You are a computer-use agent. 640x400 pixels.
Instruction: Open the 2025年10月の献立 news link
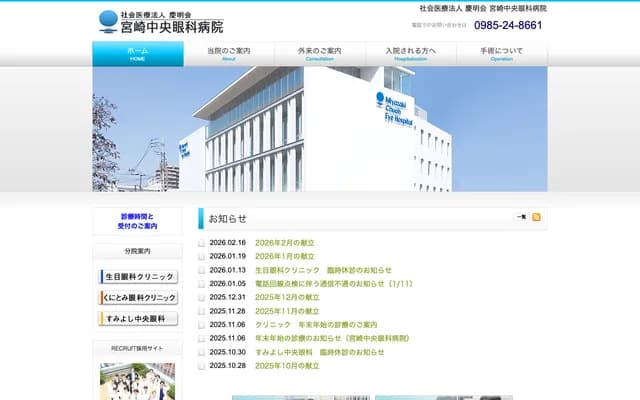[x=287, y=366]
